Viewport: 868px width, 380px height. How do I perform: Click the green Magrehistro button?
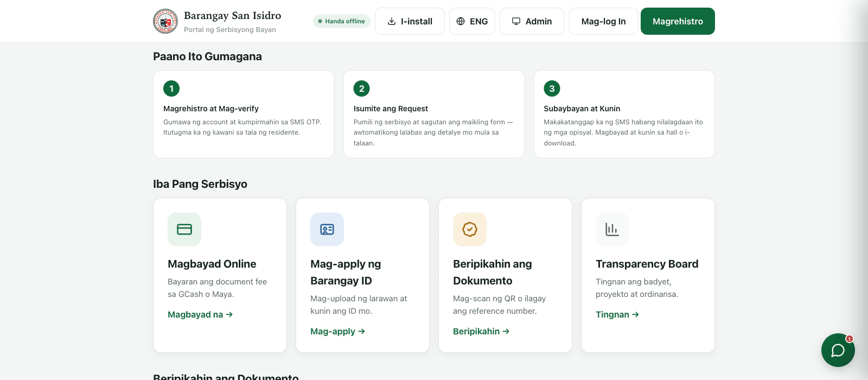(678, 21)
